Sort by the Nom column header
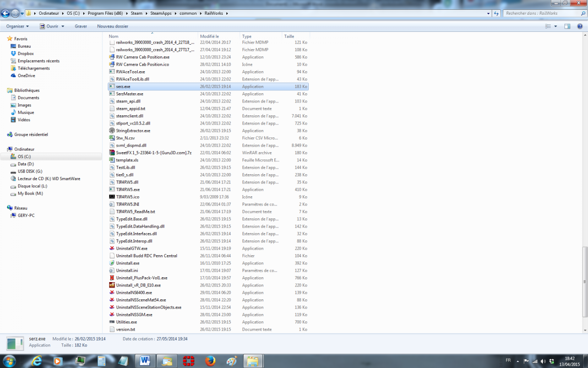 coord(152,36)
